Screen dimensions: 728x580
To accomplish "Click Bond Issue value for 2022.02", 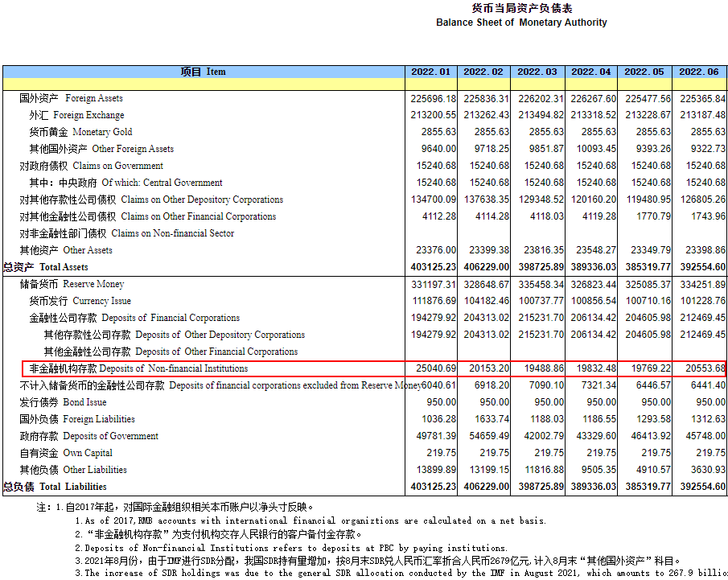I will click(x=495, y=402).
